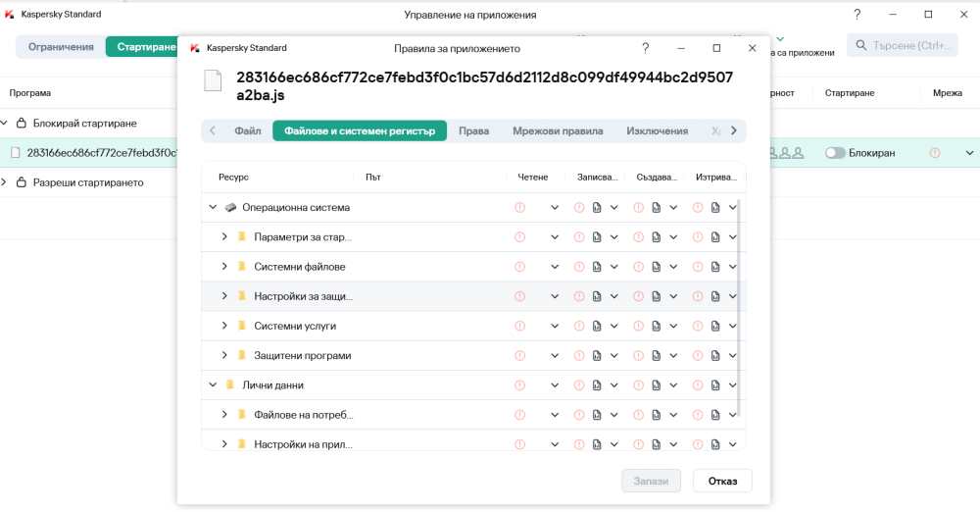The width and height of the screenshot is (980, 512).
Task: Click the Запази button
Action: (651, 481)
